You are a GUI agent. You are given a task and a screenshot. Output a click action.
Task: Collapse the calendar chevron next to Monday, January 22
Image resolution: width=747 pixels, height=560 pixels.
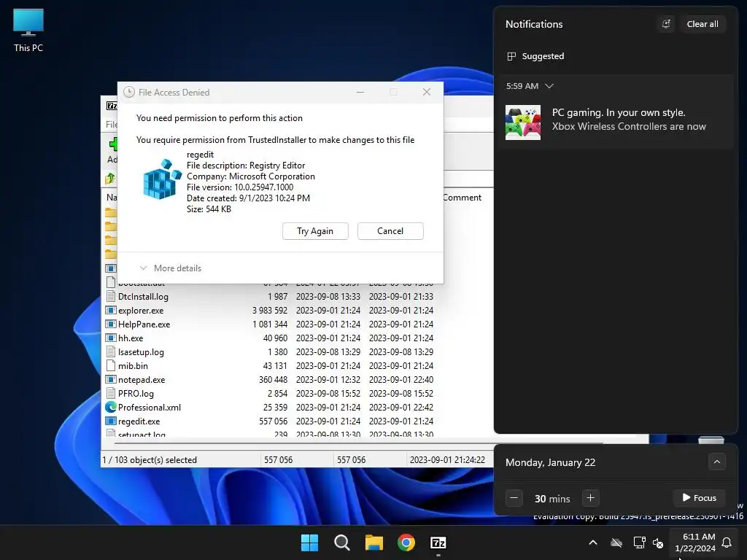(717, 462)
